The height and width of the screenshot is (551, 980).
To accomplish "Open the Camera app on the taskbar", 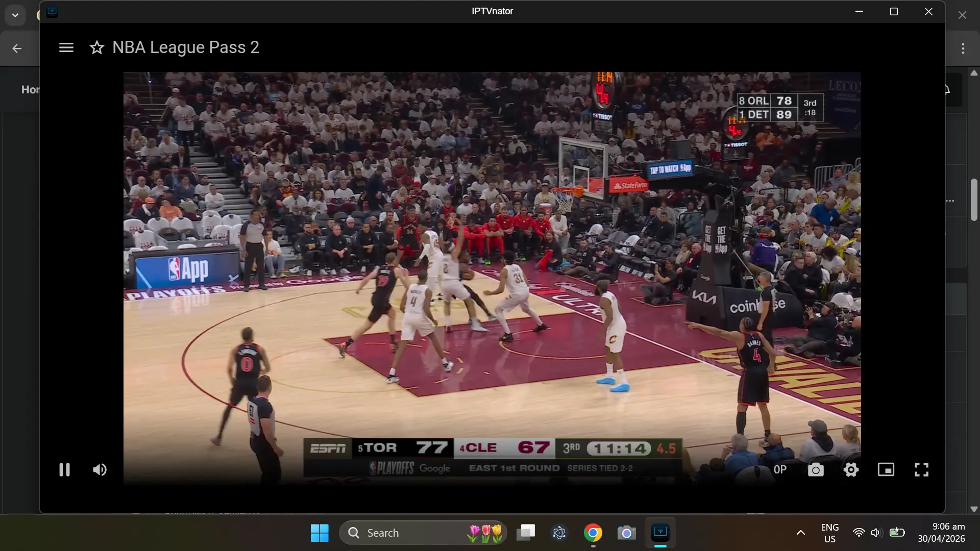I will pos(626,533).
